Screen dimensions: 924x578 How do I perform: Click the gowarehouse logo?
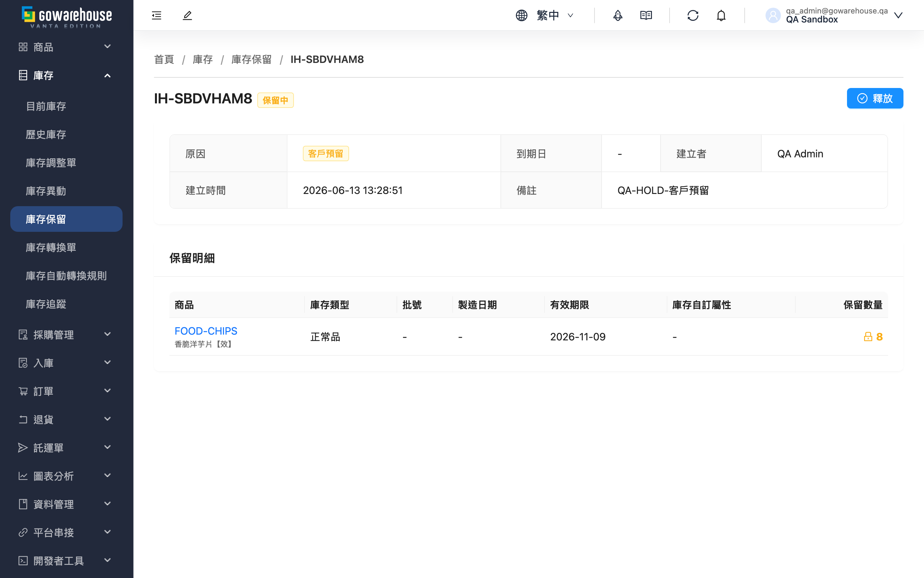coord(67,17)
